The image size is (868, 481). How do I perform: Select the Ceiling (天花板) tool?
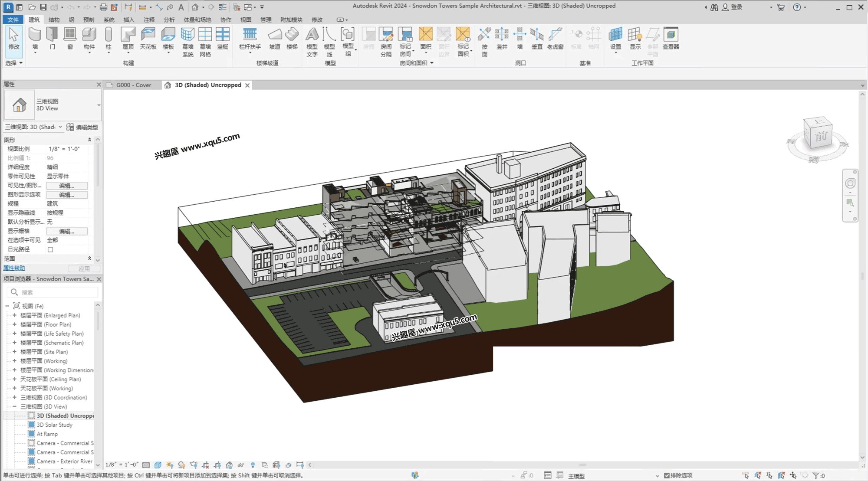tap(148, 38)
